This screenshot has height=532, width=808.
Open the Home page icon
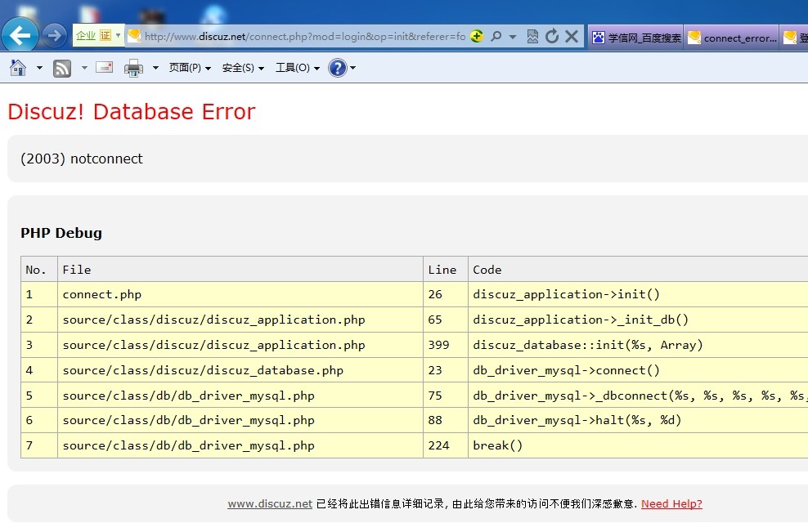[18, 68]
